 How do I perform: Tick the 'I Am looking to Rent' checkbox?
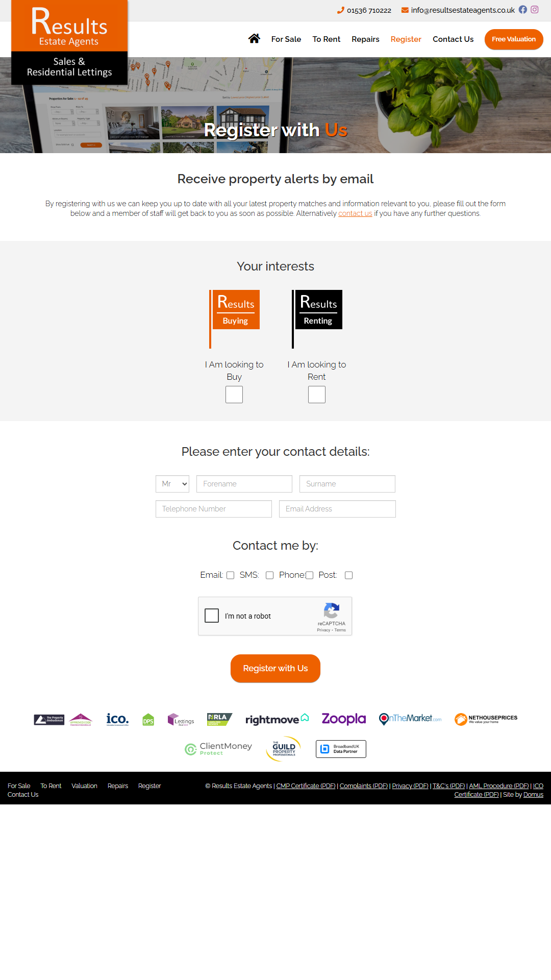click(316, 394)
